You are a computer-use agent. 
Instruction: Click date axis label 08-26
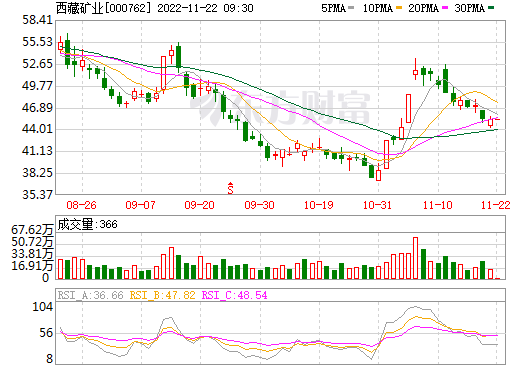(81, 205)
